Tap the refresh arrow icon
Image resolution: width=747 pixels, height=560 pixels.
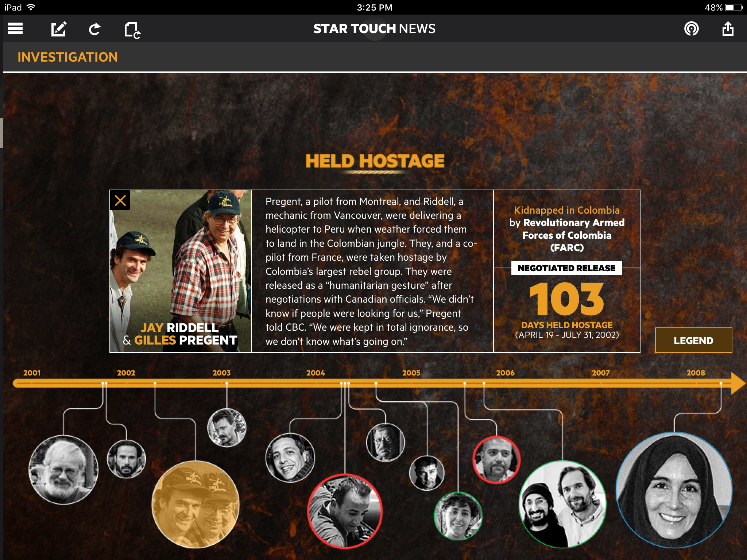point(95,29)
